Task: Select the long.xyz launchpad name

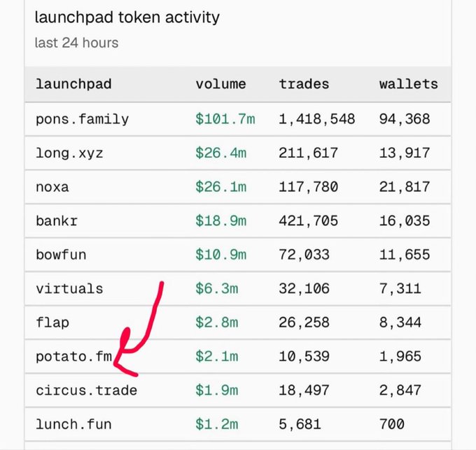Action: point(69,153)
